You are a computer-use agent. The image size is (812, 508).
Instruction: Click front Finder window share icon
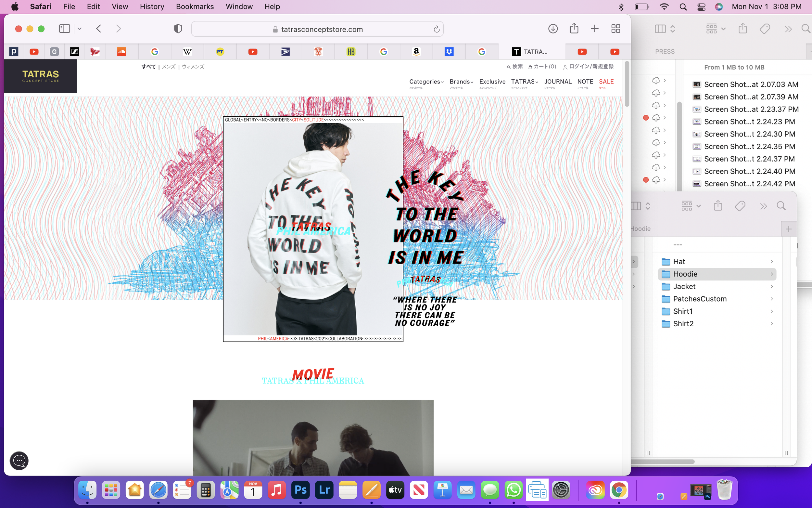click(718, 205)
